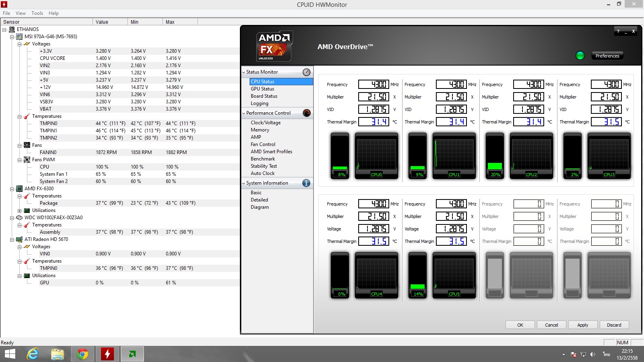Open the Stability Test page

[264, 166]
